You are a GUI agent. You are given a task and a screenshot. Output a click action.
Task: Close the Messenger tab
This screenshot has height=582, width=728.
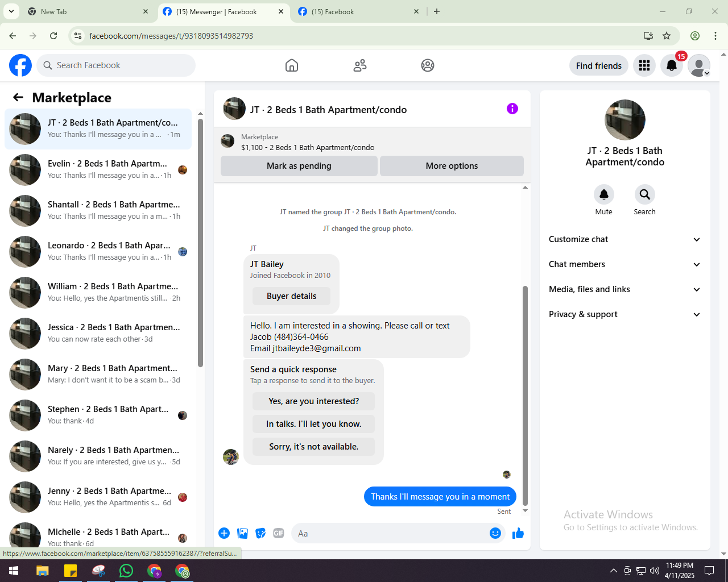point(281,11)
